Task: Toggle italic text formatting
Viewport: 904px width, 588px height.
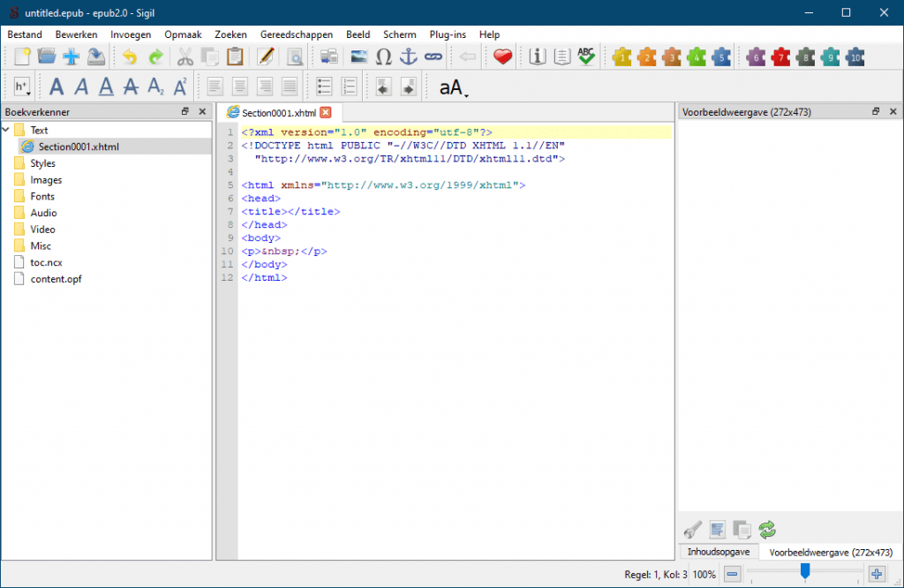Action: (81, 87)
